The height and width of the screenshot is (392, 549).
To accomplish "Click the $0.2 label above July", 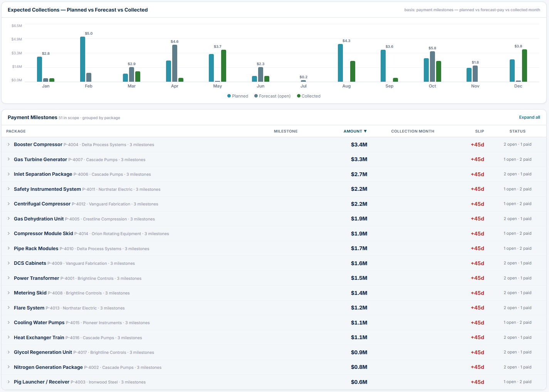I will pos(304,77).
